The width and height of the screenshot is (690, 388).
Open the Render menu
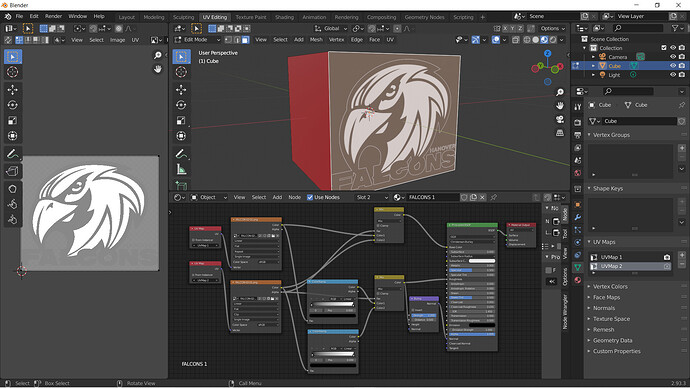53,16
